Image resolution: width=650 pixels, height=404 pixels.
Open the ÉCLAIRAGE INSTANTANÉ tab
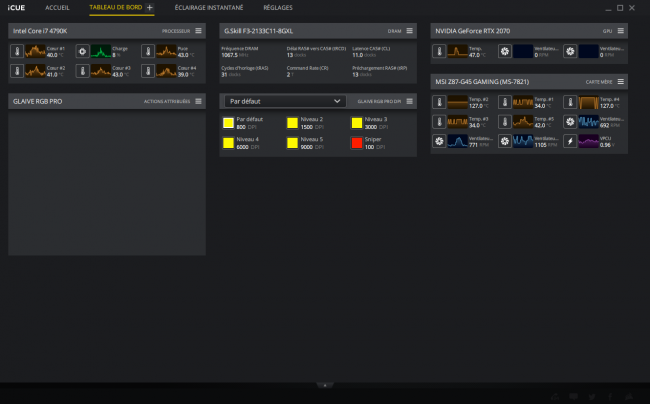(209, 7)
